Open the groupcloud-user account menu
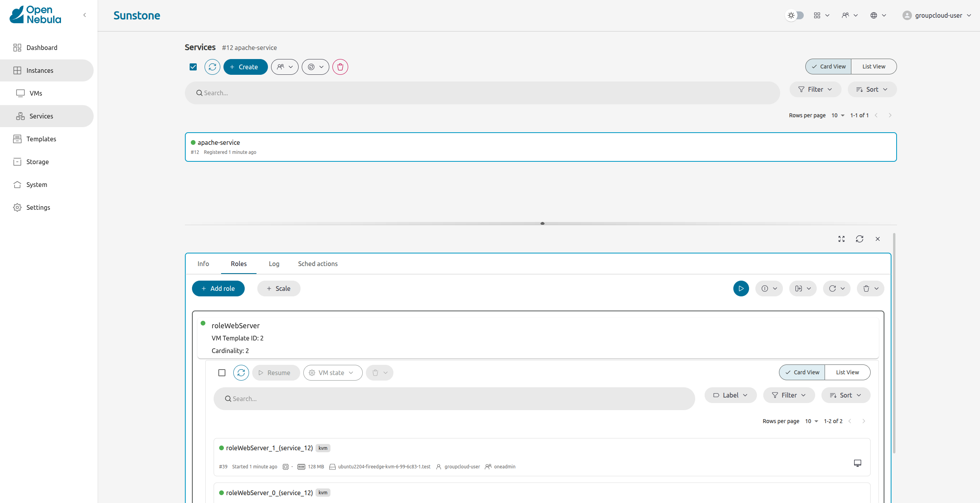The width and height of the screenshot is (980, 503). [x=938, y=15]
